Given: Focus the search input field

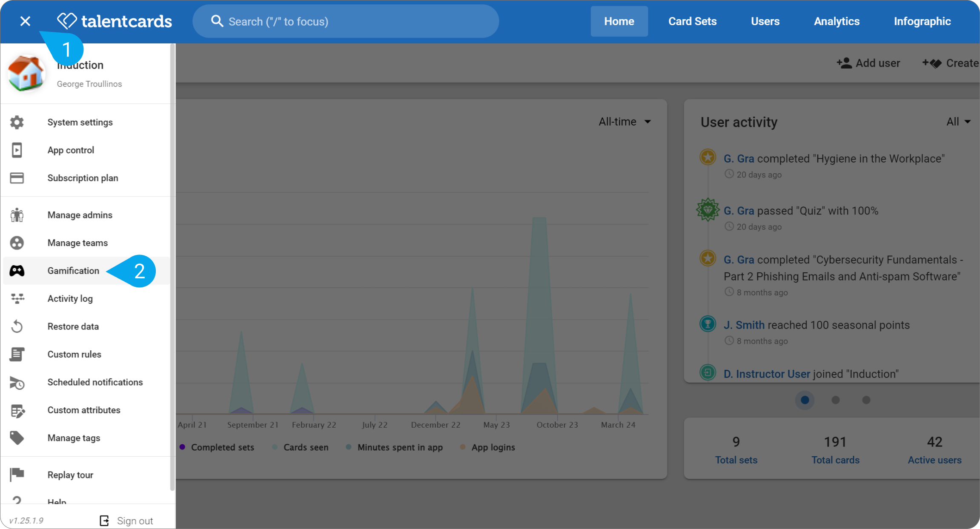Looking at the screenshot, I should pyautogui.click(x=346, y=21).
